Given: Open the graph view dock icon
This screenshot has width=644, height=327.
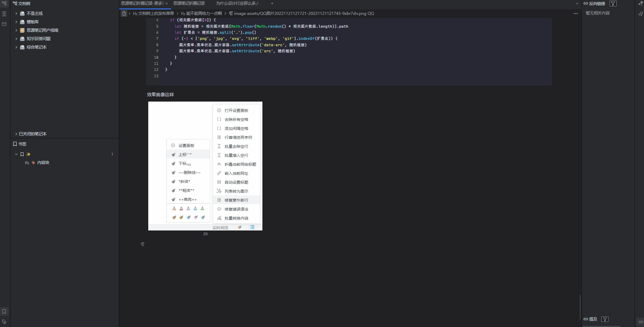Looking at the screenshot, I should coord(641,3).
